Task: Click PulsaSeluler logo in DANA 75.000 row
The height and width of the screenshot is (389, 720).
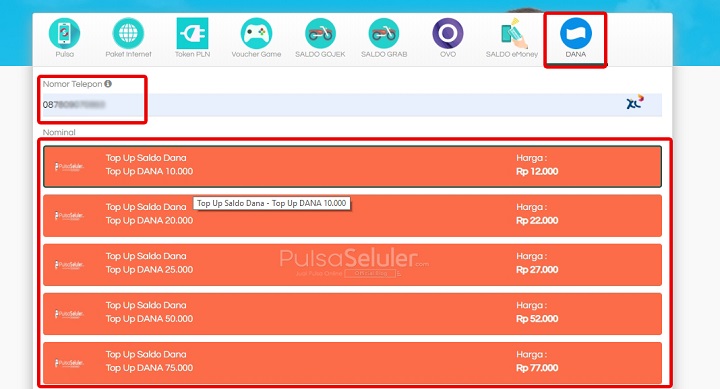Action: pos(69,363)
